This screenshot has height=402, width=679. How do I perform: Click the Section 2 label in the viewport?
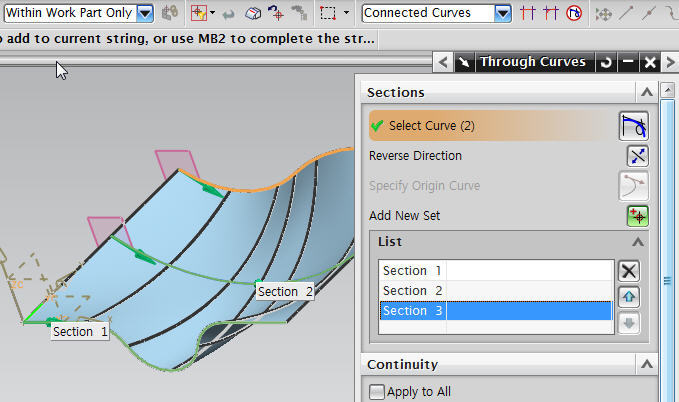pos(285,292)
